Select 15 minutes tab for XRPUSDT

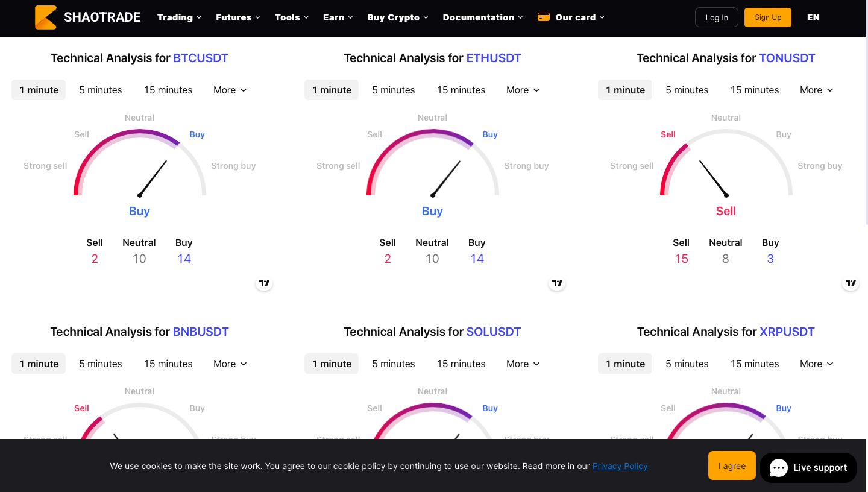(x=755, y=364)
